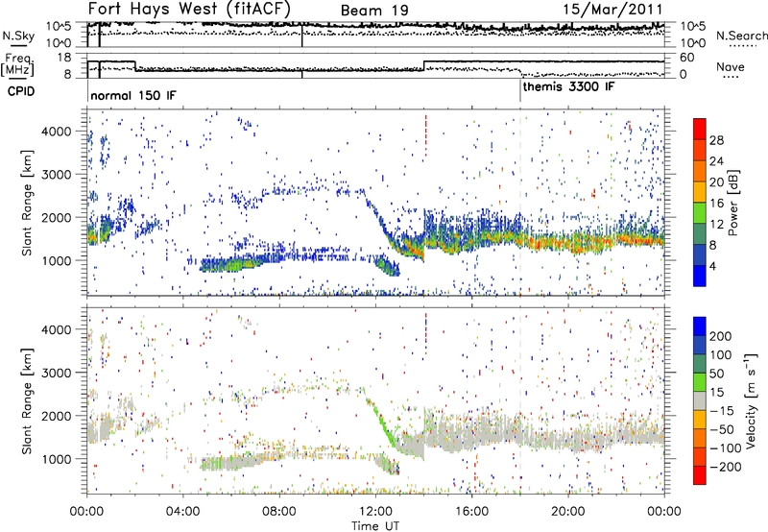Select the 'Freq. [MHz]' axis label
The width and height of the screenshot is (768, 532).
tap(17, 64)
